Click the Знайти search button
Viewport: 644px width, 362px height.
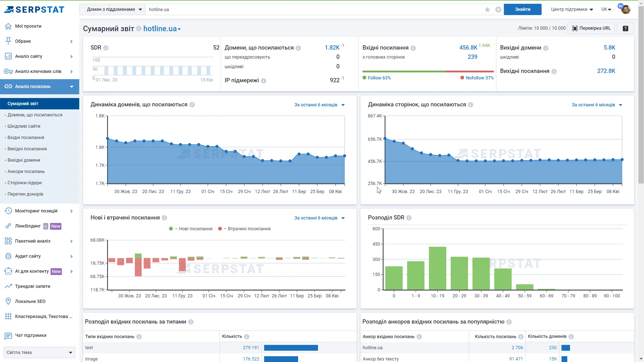pyautogui.click(x=522, y=10)
